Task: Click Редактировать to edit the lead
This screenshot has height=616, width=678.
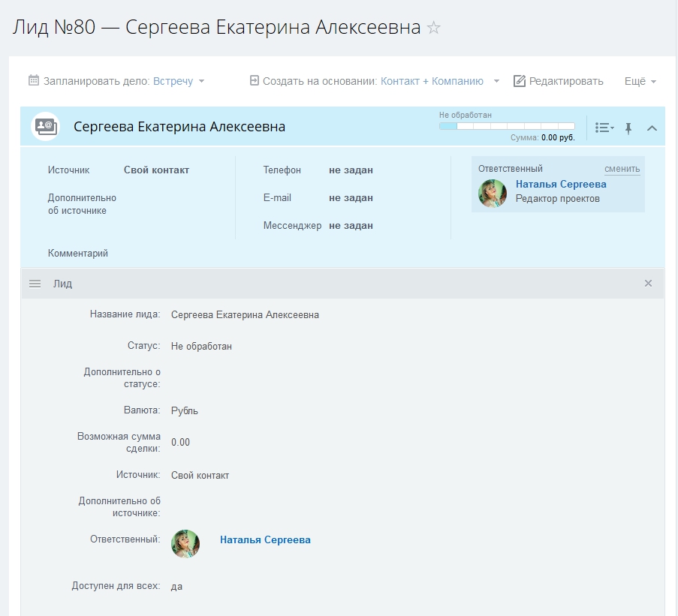Action: [x=565, y=81]
